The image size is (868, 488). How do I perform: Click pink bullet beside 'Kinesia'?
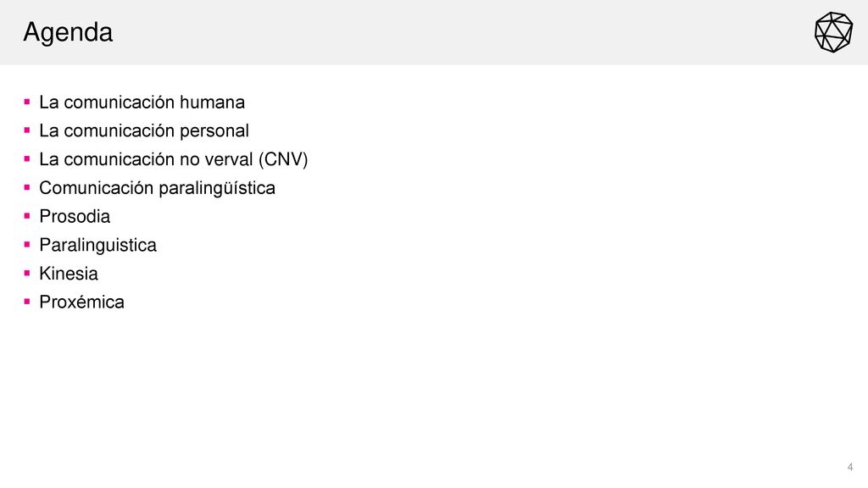point(27,273)
